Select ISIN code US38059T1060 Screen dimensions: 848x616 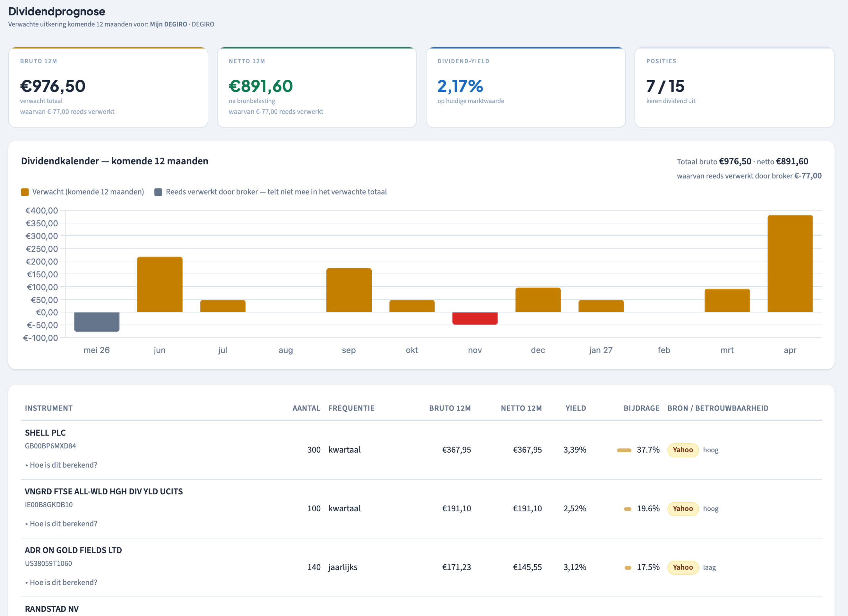49,563
